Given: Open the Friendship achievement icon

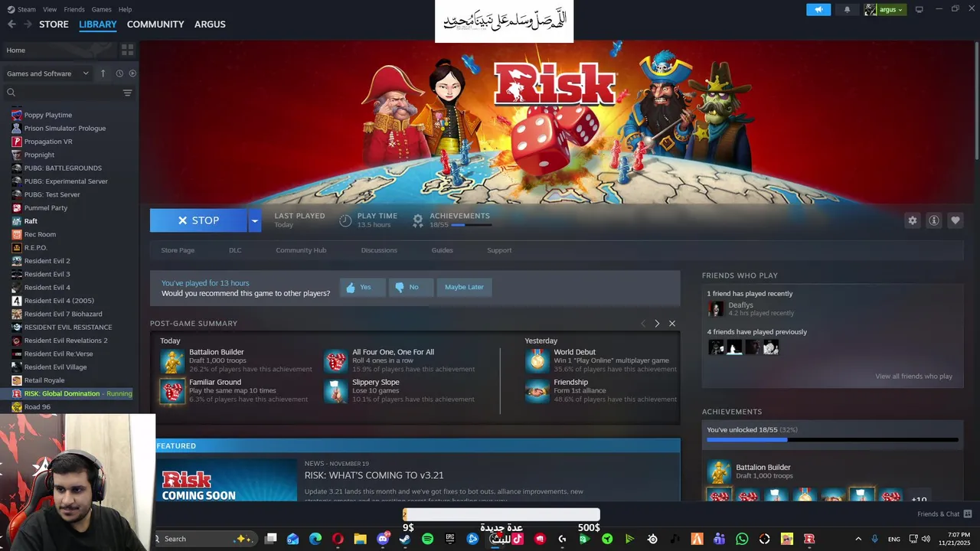Looking at the screenshot, I should (537, 390).
